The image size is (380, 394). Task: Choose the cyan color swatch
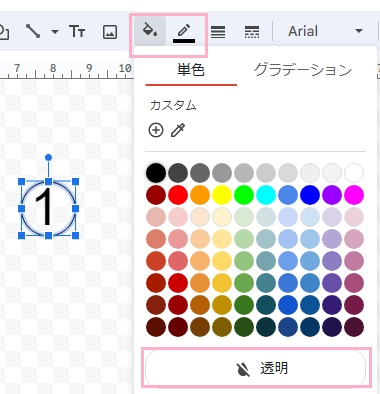[266, 195]
